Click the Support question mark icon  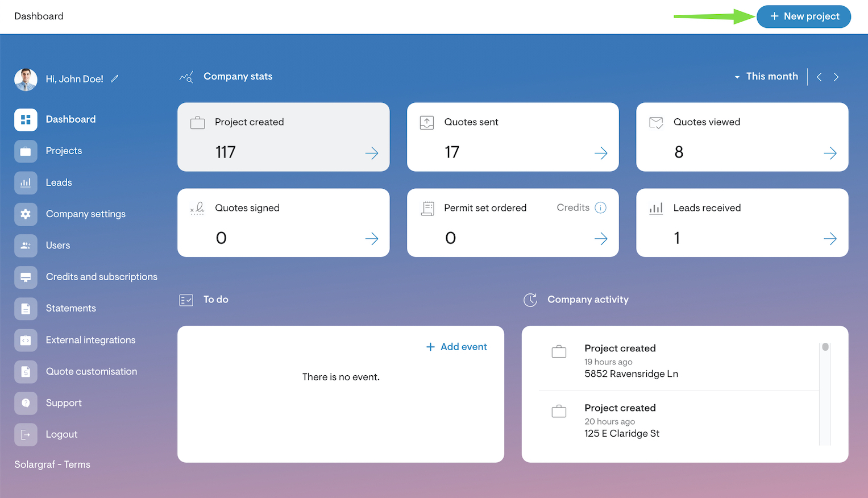coord(26,403)
